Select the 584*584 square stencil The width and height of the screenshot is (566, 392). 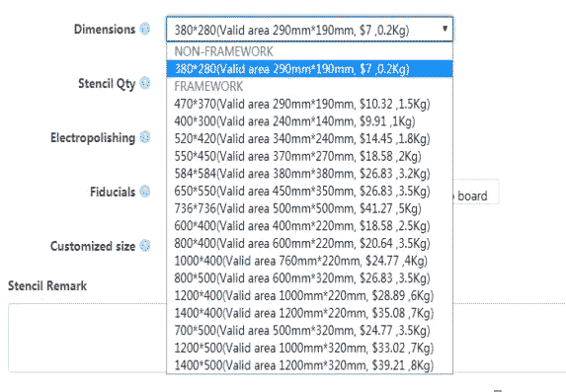[x=309, y=174]
